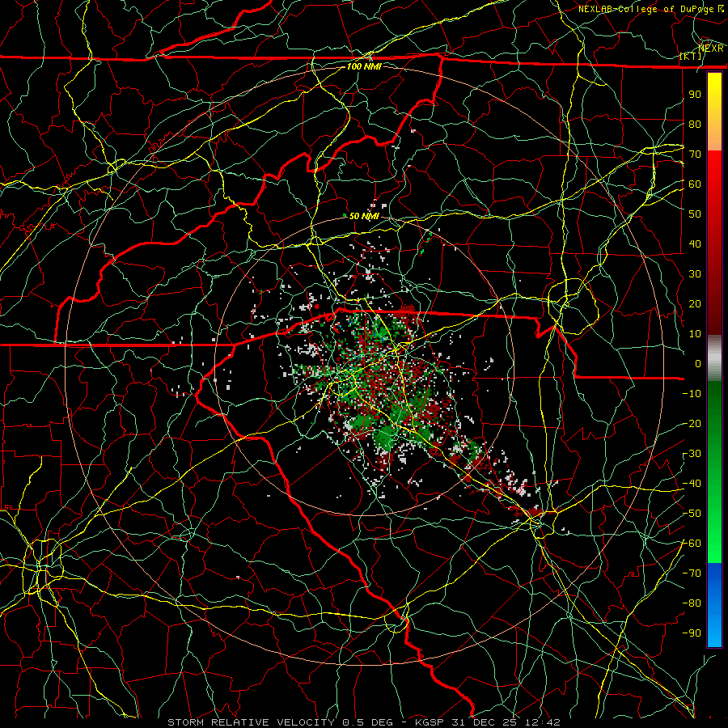Screen dimensions: 728x728
Task: Click the -40 value on velocity scale
Action: coord(692,484)
